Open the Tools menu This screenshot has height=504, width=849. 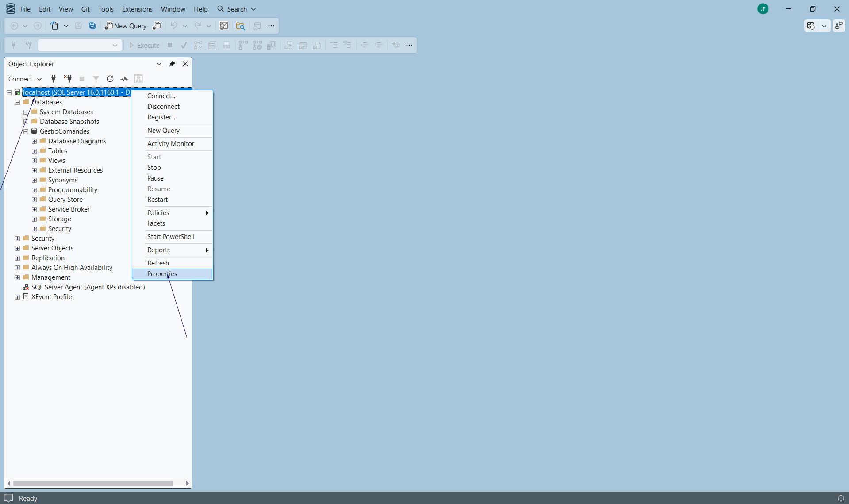(x=106, y=9)
